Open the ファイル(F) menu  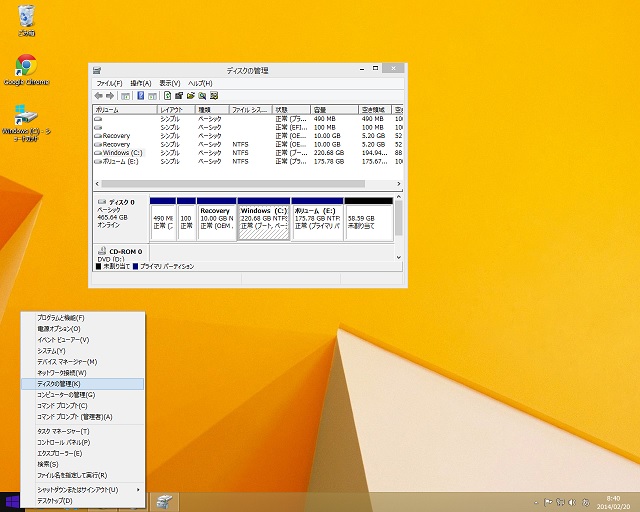pos(108,83)
